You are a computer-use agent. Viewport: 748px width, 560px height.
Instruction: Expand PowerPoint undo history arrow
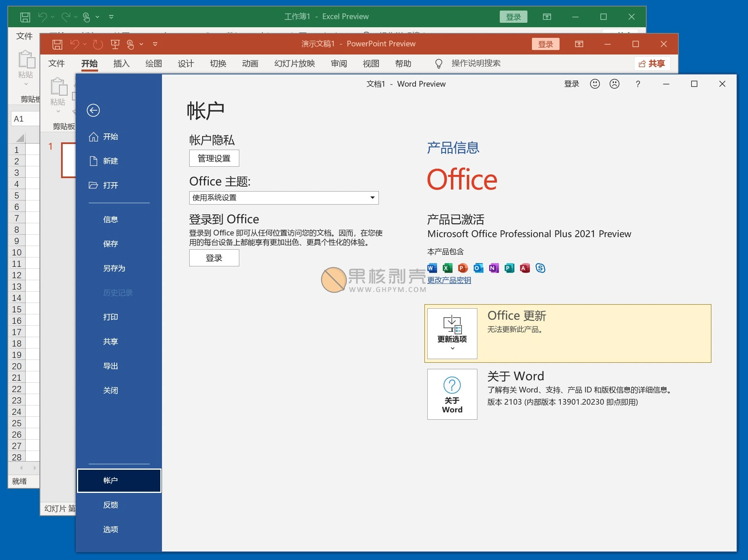[x=85, y=44]
